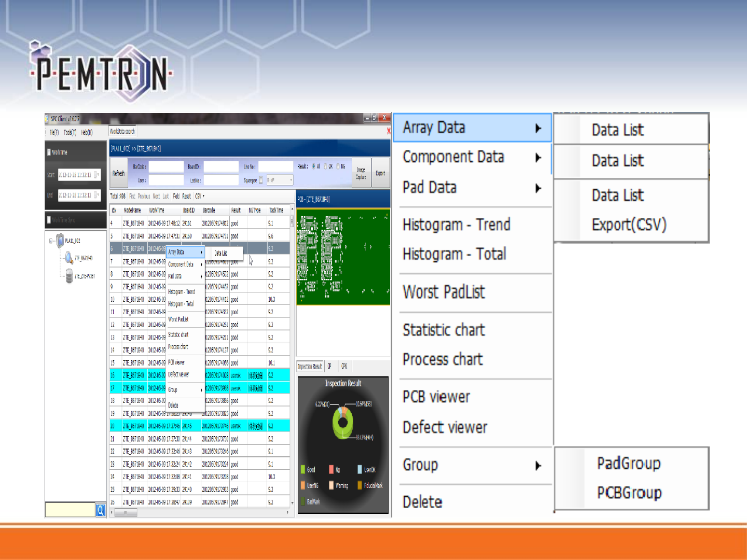Select Histogram - Trend in the enlarged menu

coord(457,225)
